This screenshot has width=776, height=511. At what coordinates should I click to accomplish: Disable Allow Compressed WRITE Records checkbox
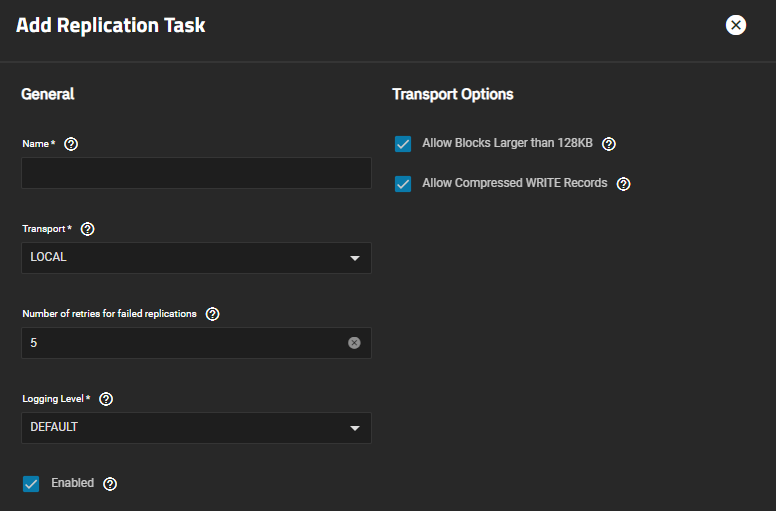pos(403,184)
